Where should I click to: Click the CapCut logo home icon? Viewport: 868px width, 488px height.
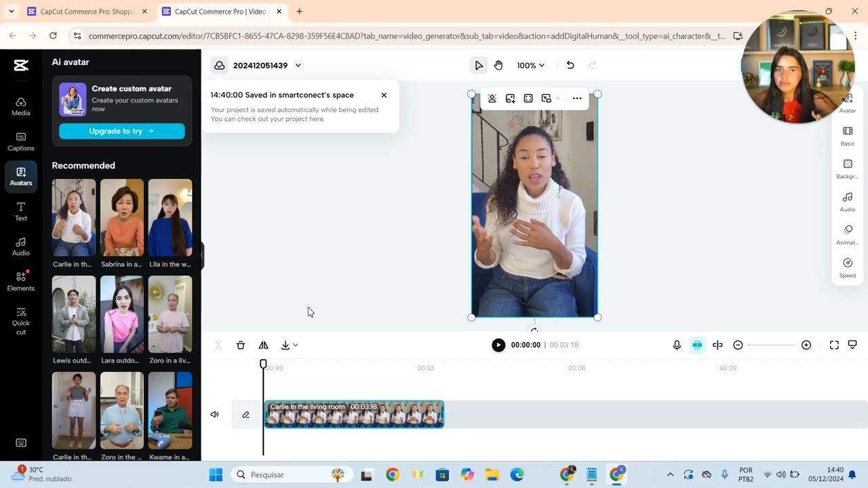pos(20,65)
